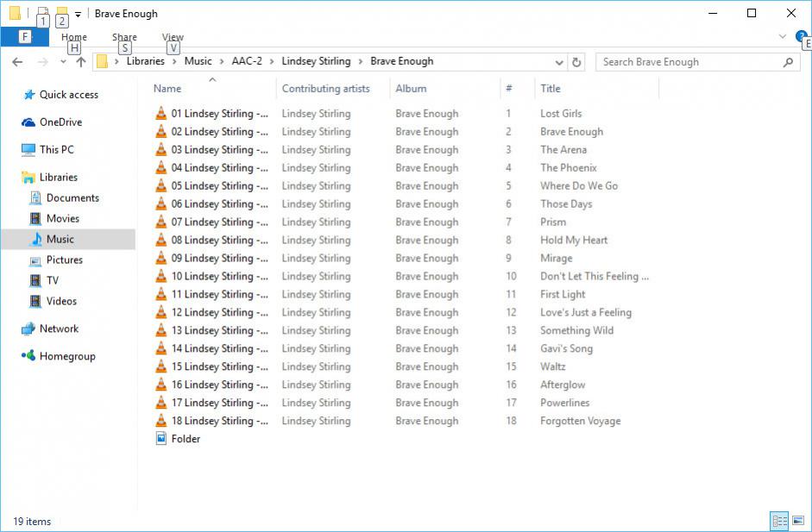Open the View ribbon tab

[173, 37]
